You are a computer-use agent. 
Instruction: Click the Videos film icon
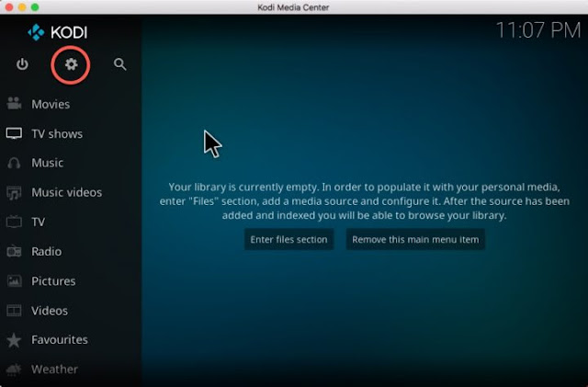click(x=14, y=311)
